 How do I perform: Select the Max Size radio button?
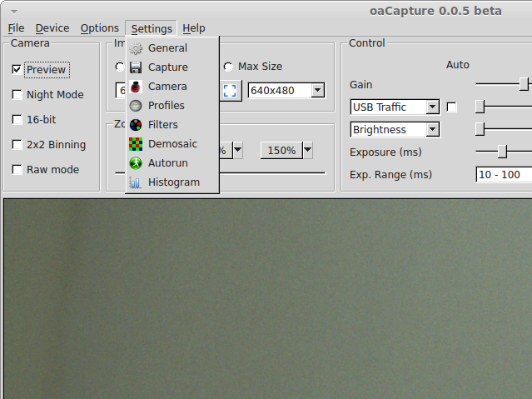tap(228, 67)
